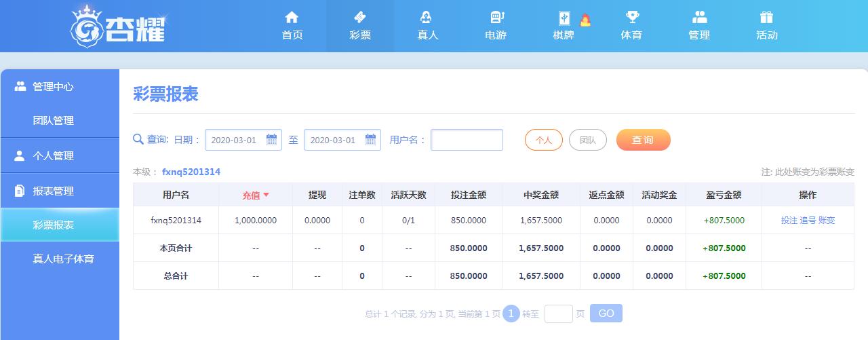Open the start date calendar icon
Screen dimensions: 868x340
(x=271, y=140)
